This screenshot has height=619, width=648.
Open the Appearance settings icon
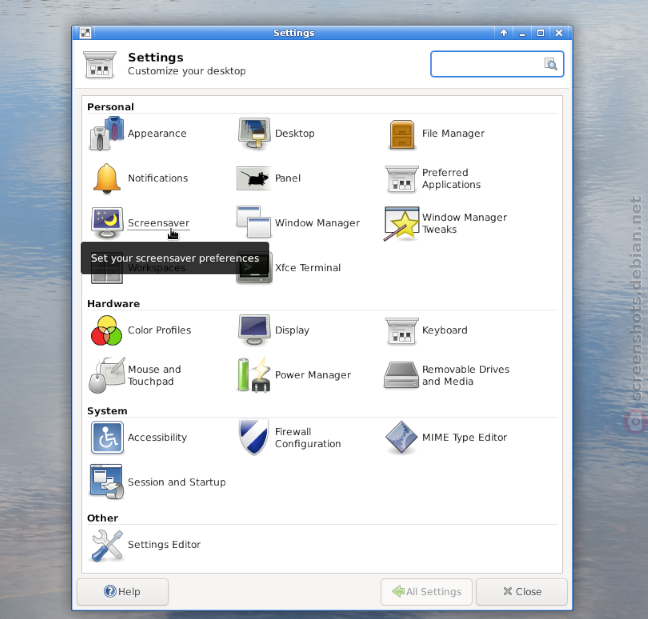tap(107, 133)
